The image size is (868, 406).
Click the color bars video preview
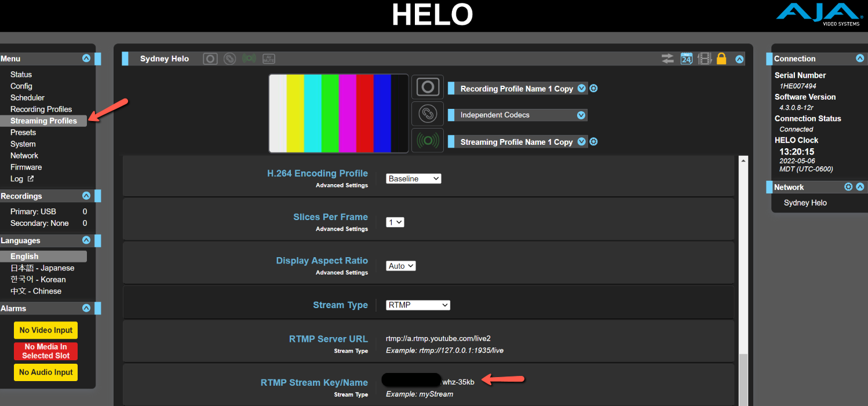[x=339, y=114]
